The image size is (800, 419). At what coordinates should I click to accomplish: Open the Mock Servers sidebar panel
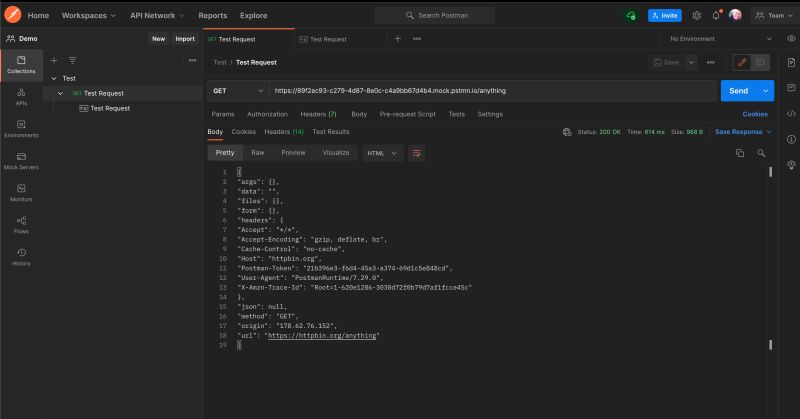[x=21, y=161]
